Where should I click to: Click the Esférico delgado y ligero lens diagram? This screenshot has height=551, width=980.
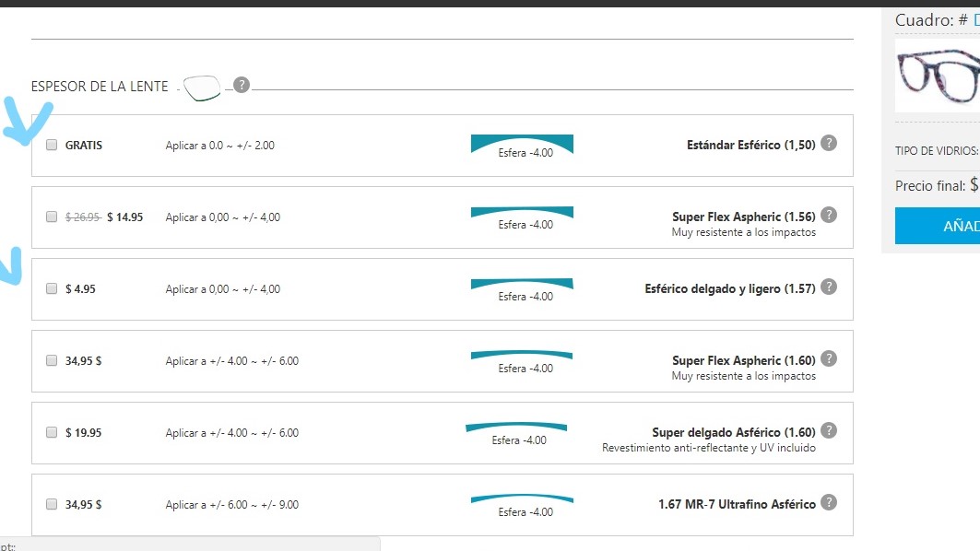522,287
